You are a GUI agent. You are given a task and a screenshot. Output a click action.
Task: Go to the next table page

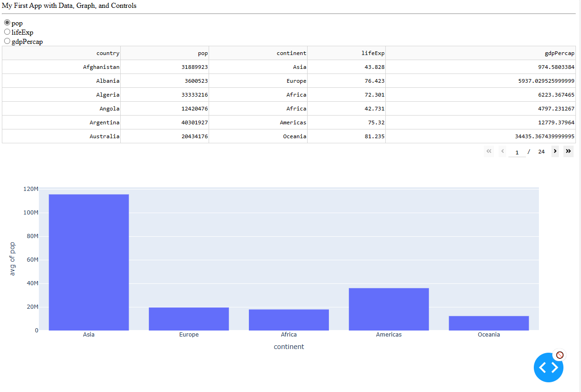click(x=555, y=151)
